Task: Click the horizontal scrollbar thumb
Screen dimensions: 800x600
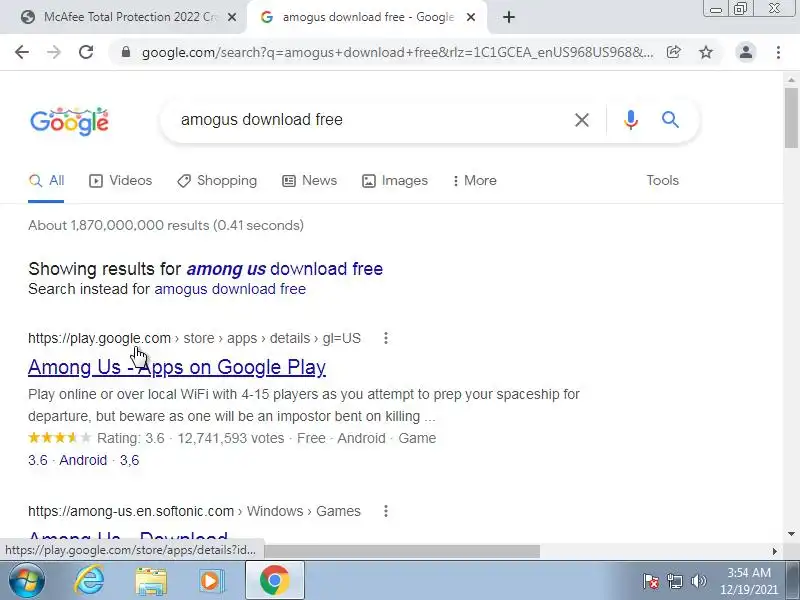Action: (401, 551)
